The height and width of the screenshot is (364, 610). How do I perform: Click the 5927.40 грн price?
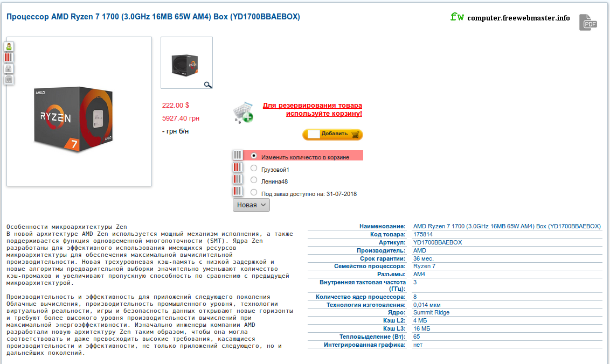[181, 118]
